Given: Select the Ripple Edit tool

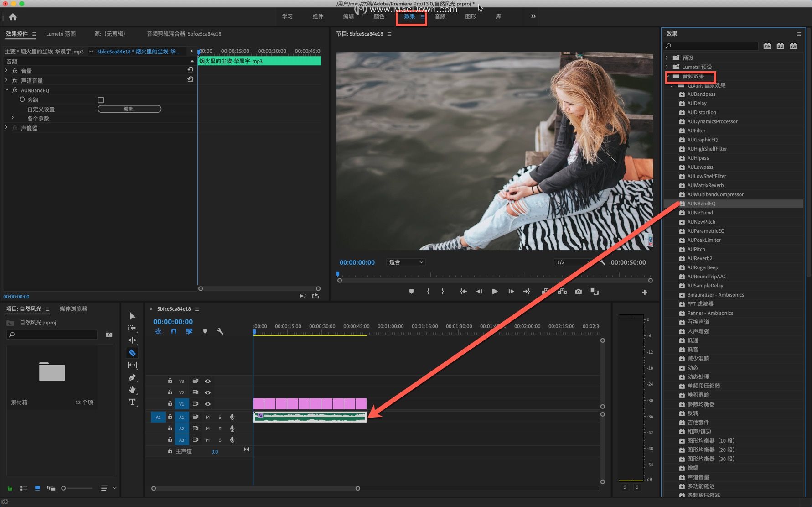Looking at the screenshot, I should pyautogui.click(x=132, y=340).
